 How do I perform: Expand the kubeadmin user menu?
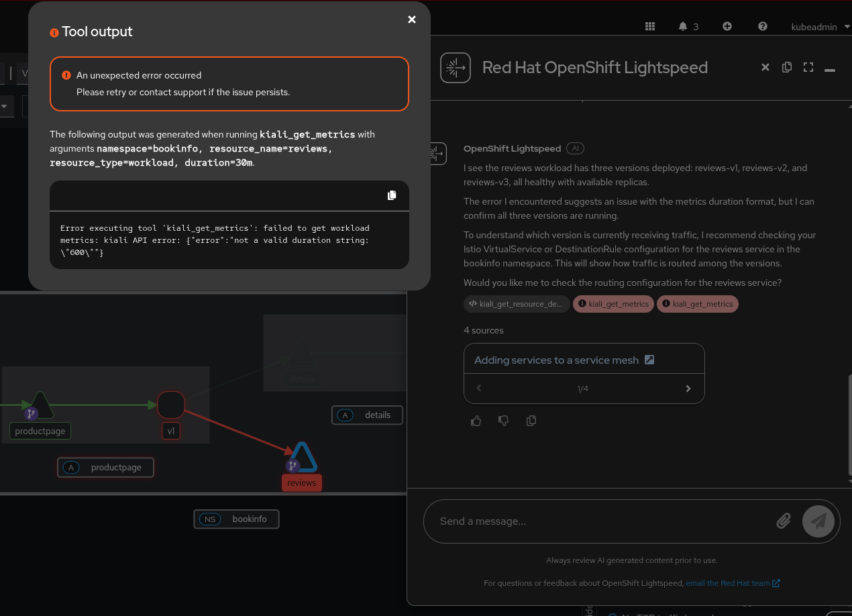pos(820,27)
